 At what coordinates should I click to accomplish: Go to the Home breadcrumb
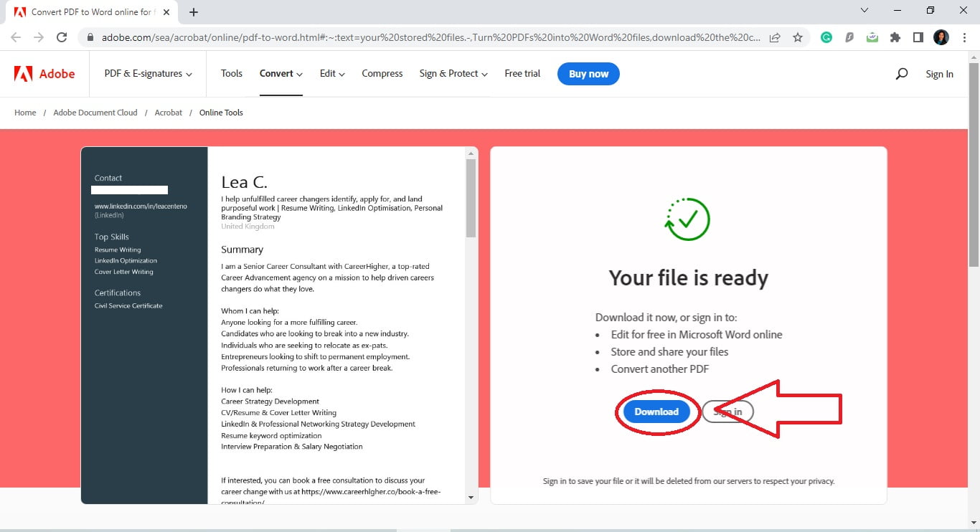(25, 113)
